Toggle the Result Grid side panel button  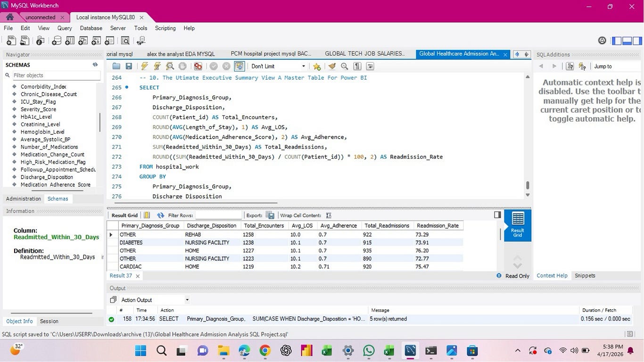coord(497,215)
